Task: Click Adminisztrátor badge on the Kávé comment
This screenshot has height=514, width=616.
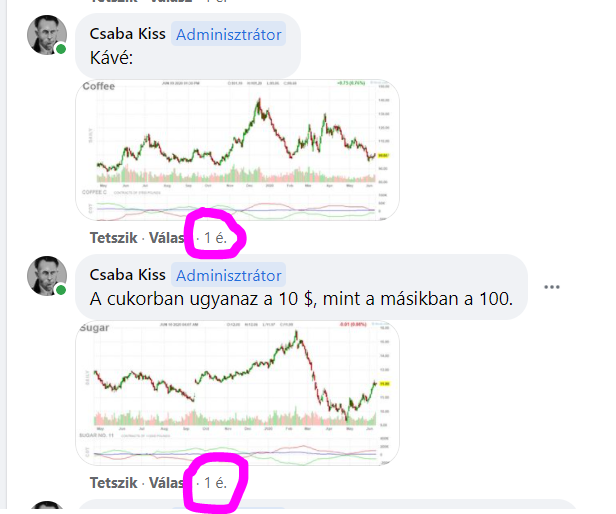Action: pos(229,34)
